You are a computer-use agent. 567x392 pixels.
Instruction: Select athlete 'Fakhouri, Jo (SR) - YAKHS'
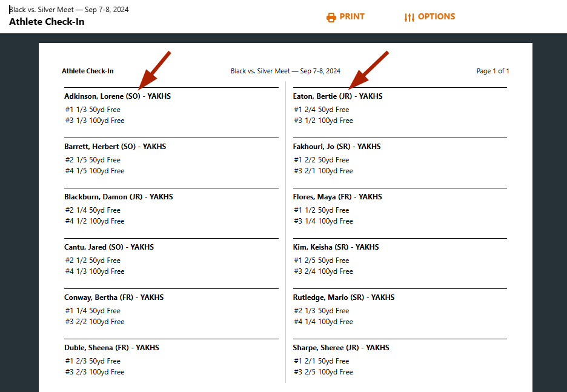click(x=337, y=147)
